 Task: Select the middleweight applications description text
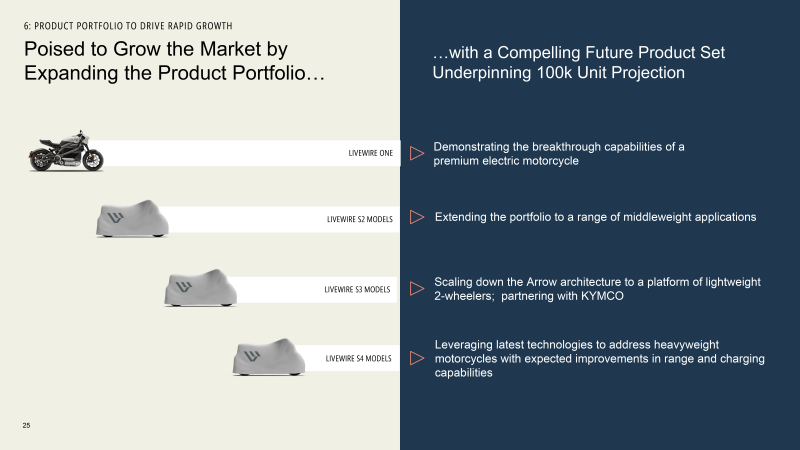[x=595, y=217]
